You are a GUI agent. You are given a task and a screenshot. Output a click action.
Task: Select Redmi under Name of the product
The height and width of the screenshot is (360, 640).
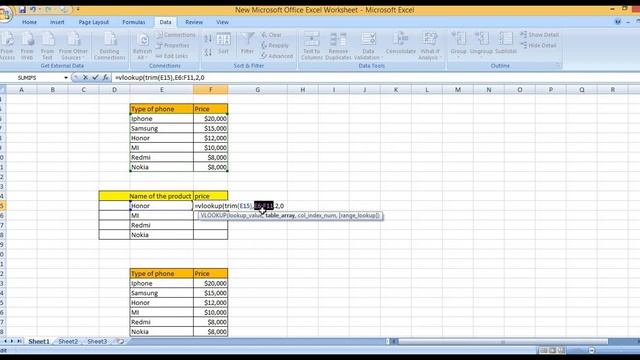162,225
